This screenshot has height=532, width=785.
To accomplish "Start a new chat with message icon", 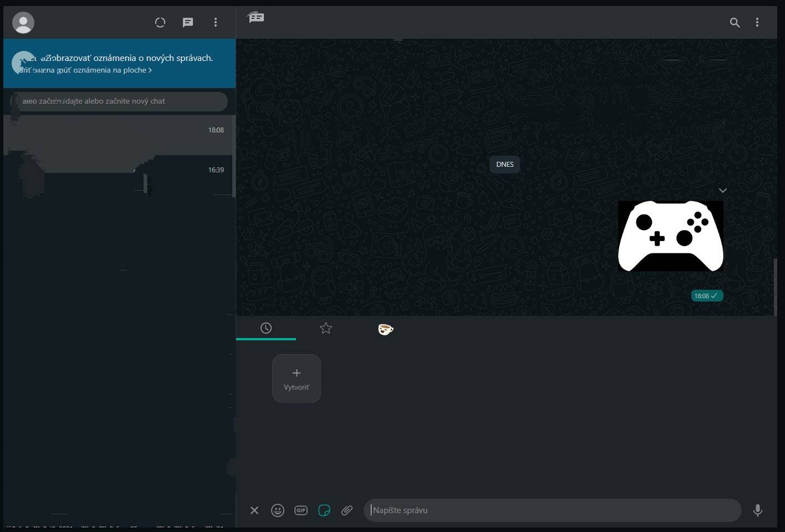I will [x=188, y=22].
